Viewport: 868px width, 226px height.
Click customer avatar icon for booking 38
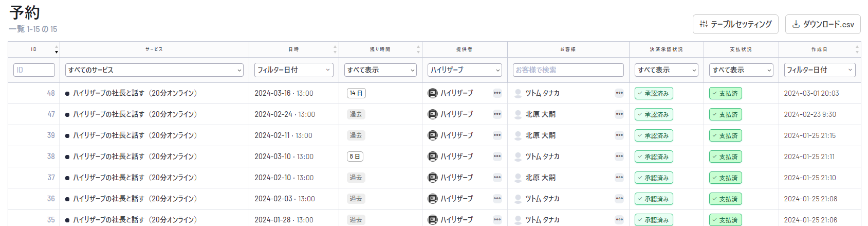pyautogui.click(x=518, y=157)
